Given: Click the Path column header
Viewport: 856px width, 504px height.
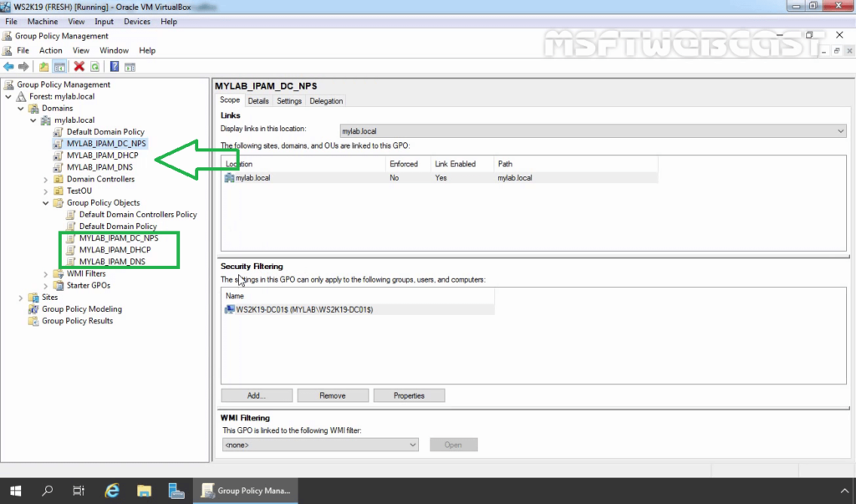Looking at the screenshot, I should click(x=576, y=164).
